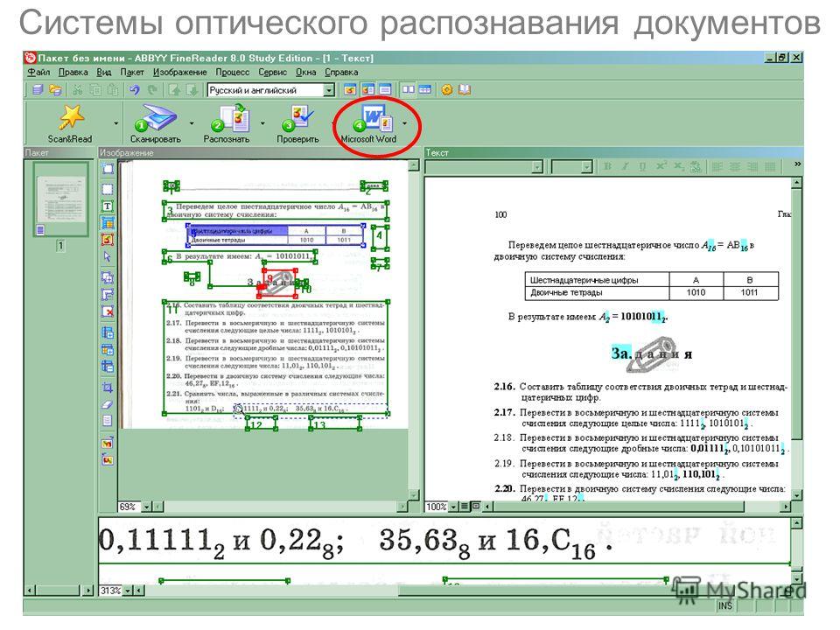Viewport: 840px width, 630px height.
Task: Click the Текст panel vertical scrollbar
Action: click(796, 339)
